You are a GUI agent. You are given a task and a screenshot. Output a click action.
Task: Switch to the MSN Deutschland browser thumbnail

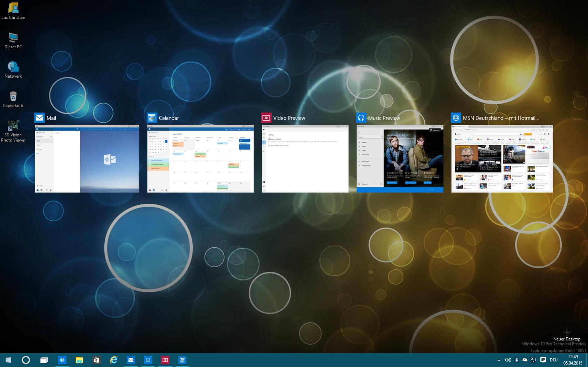tap(502, 158)
